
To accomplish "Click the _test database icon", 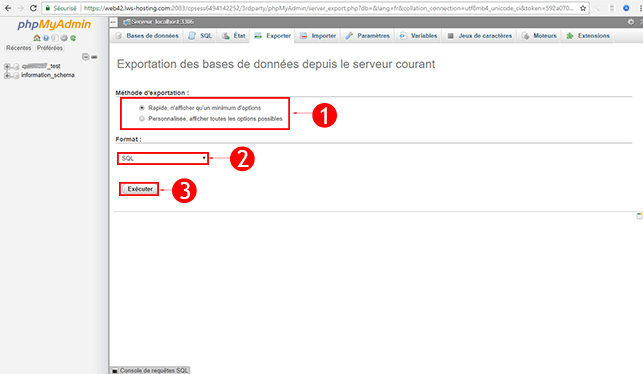I will coord(16,66).
